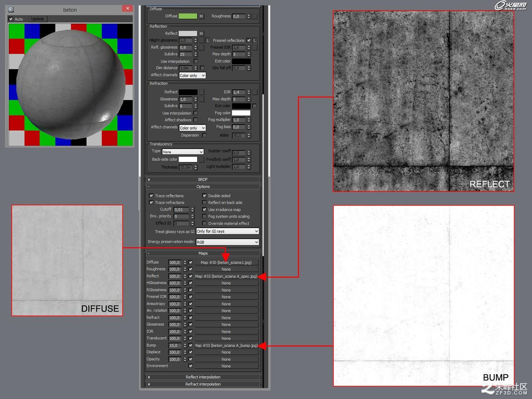532x399 pixels.
Task: Click the M map button next to Reflect color
Action: (201, 34)
